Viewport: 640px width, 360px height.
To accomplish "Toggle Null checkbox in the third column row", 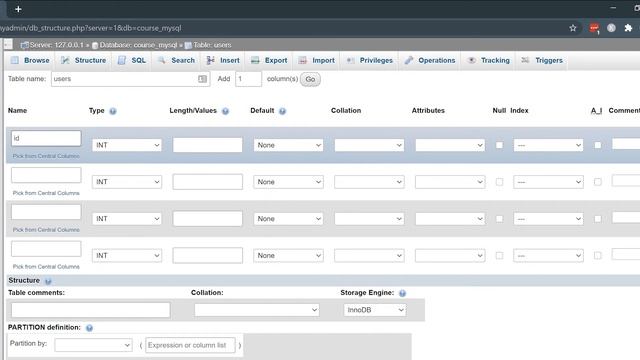I will (x=499, y=219).
